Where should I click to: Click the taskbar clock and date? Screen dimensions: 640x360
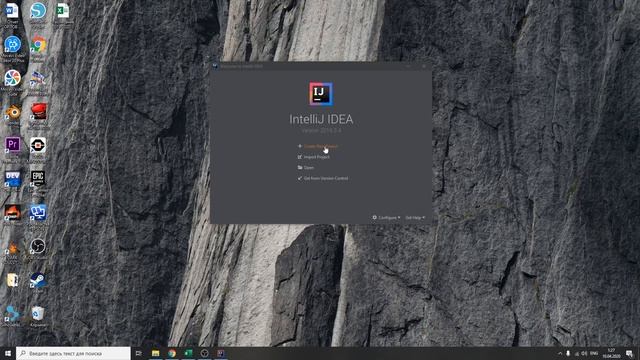(611, 353)
